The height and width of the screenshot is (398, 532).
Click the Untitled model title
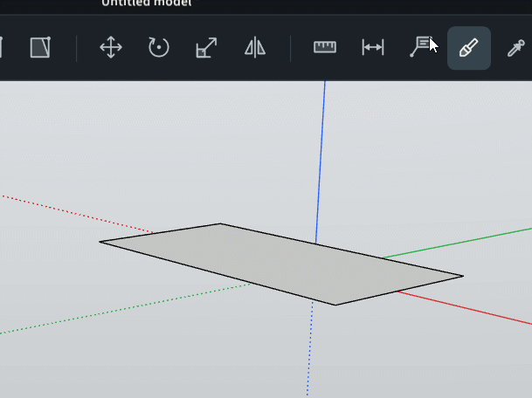(147, 3)
